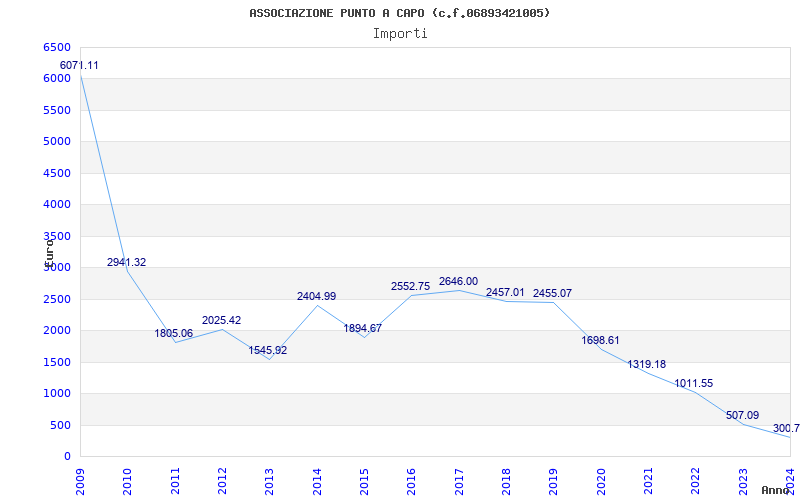The height and width of the screenshot is (500, 800).
Task: Select the 2404.99 data label
Action: (x=317, y=296)
